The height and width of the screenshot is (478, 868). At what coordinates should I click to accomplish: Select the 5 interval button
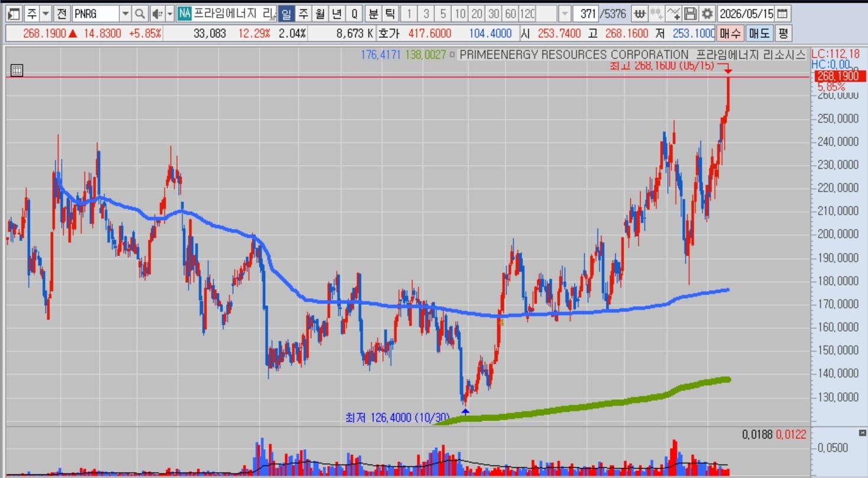point(443,13)
